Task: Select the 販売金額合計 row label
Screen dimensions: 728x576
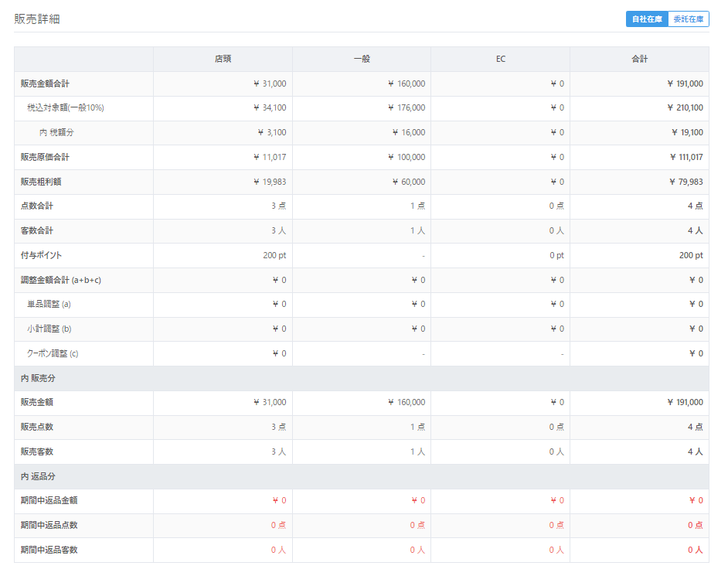Action: [x=45, y=84]
